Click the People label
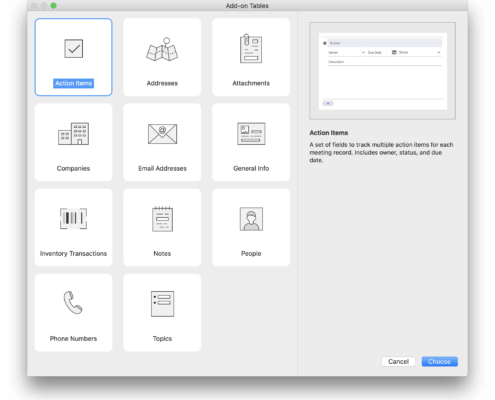495x400 pixels. point(251,254)
